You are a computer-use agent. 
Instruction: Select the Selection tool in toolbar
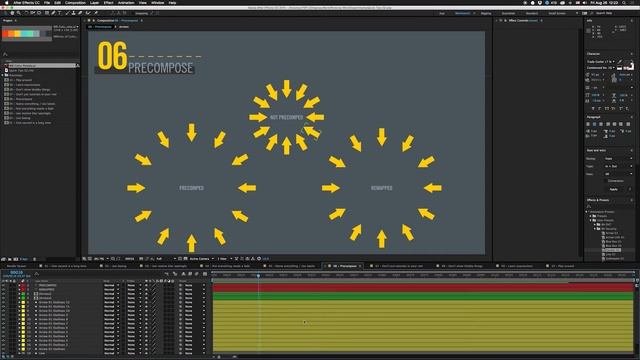tap(6, 13)
